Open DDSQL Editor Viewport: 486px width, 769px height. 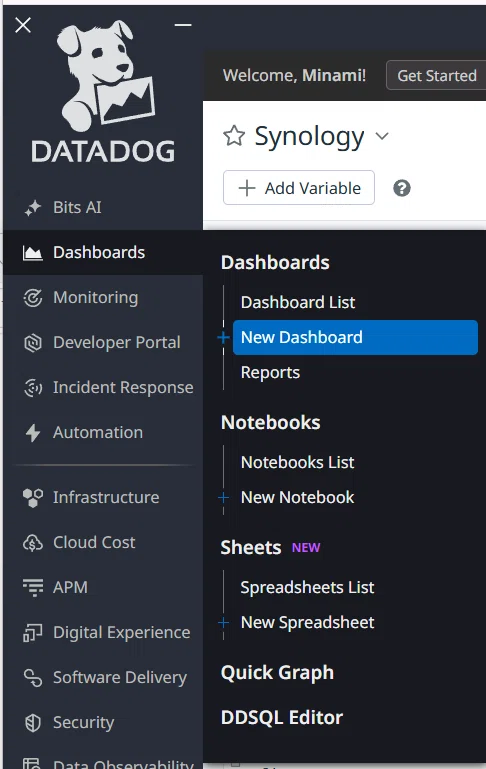281,718
